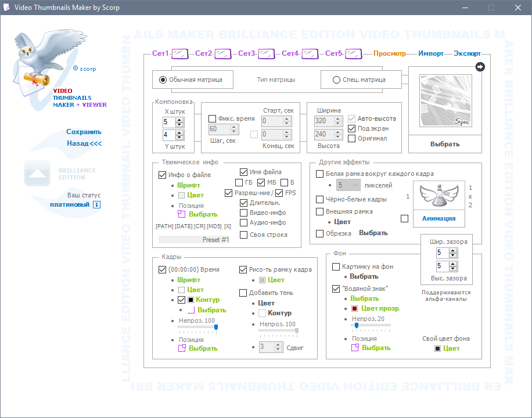Click the dark red Цвет прозр. swatch

click(x=354, y=308)
